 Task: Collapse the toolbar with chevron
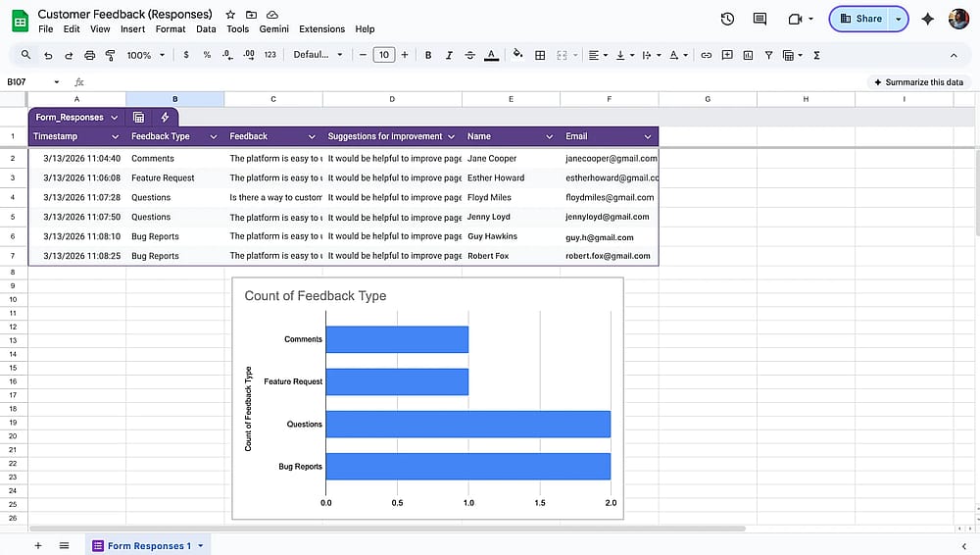pyautogui.click(x=954, y=55)
